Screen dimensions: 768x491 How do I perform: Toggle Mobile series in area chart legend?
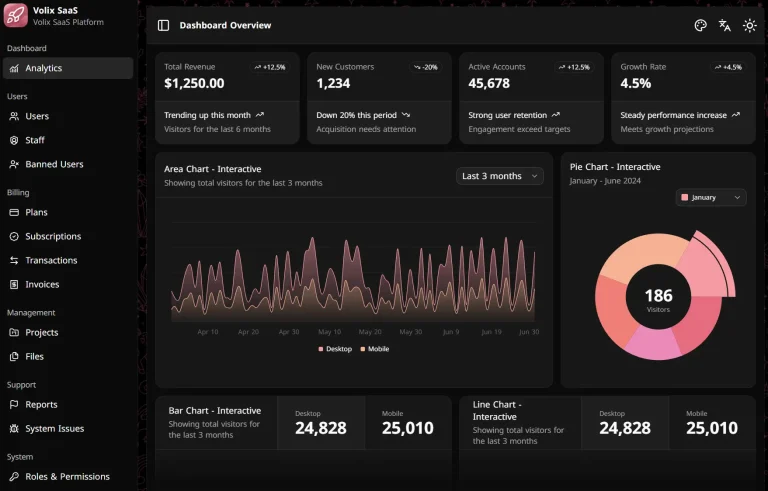[375, 349]
